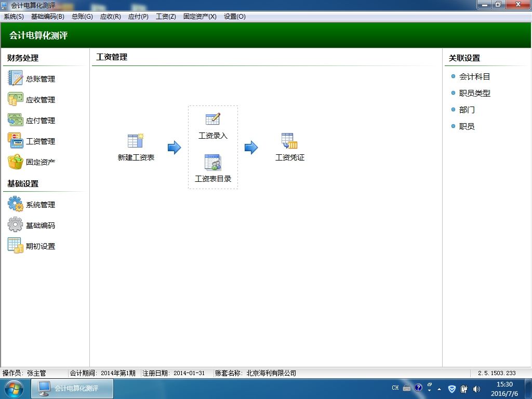532x399 pixels.
Task: Click the 部门 related setting link
Action: pyautogui.click(x=467, y=110)
